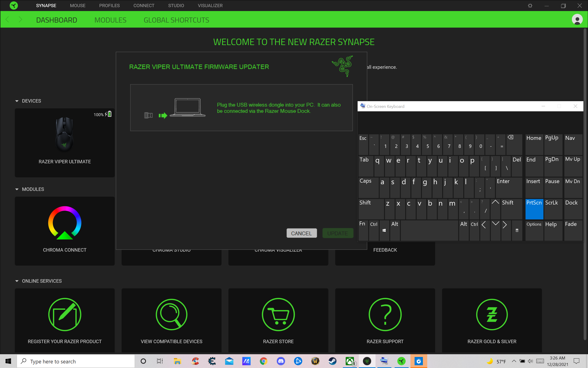The width and height of the screenshot is (588, 368).
Task: Toggle left Ctrl on On-Screen Keyboard
Action: [374, 230]
